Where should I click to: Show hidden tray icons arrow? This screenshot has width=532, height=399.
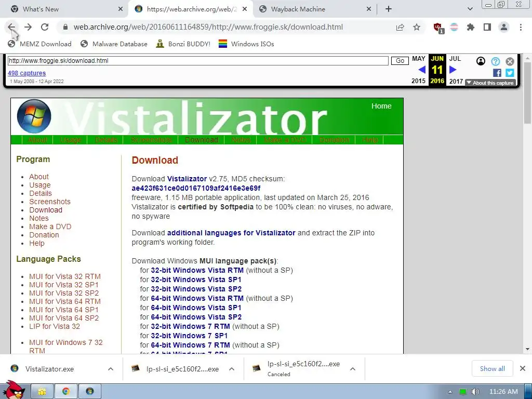(450, 392)
